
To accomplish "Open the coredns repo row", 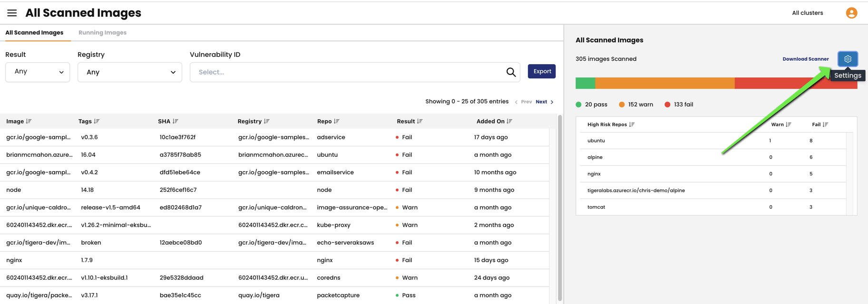I will coord(274,278).
